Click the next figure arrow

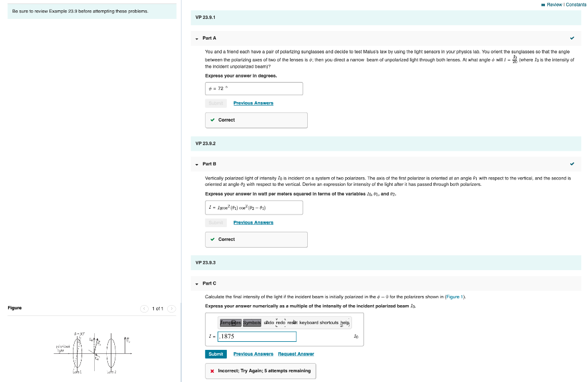point(171,308)
